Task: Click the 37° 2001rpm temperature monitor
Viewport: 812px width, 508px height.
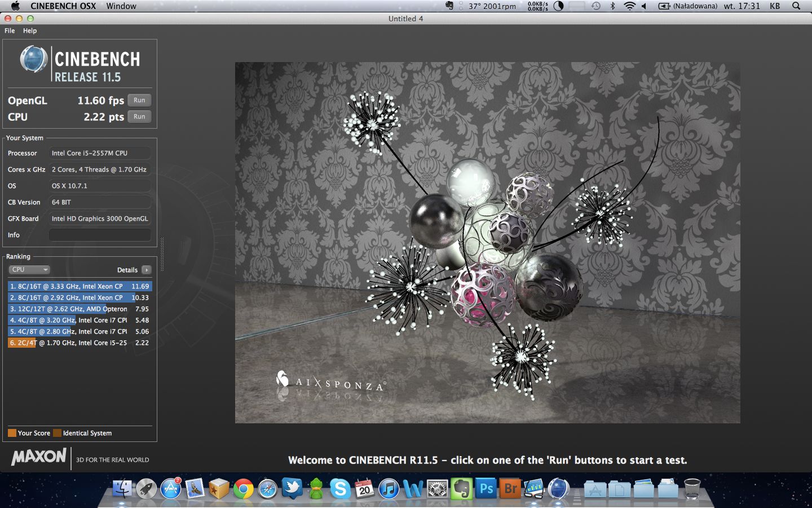Action: click(492, 6)
